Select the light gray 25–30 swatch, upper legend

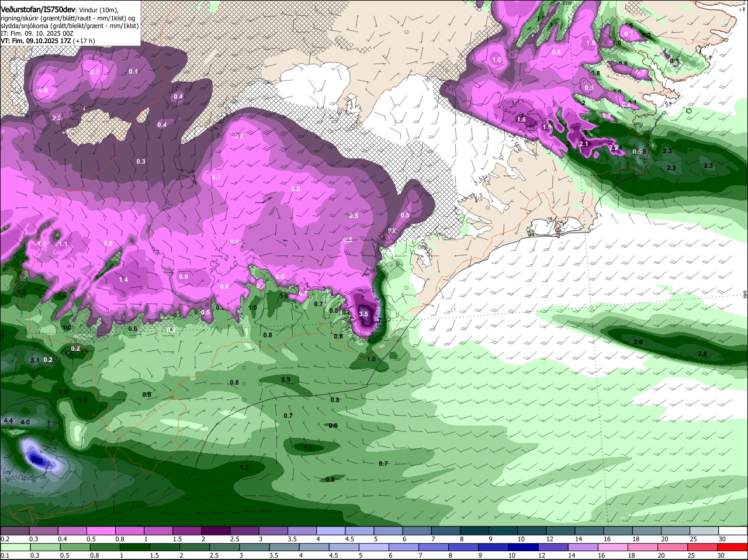705,530
